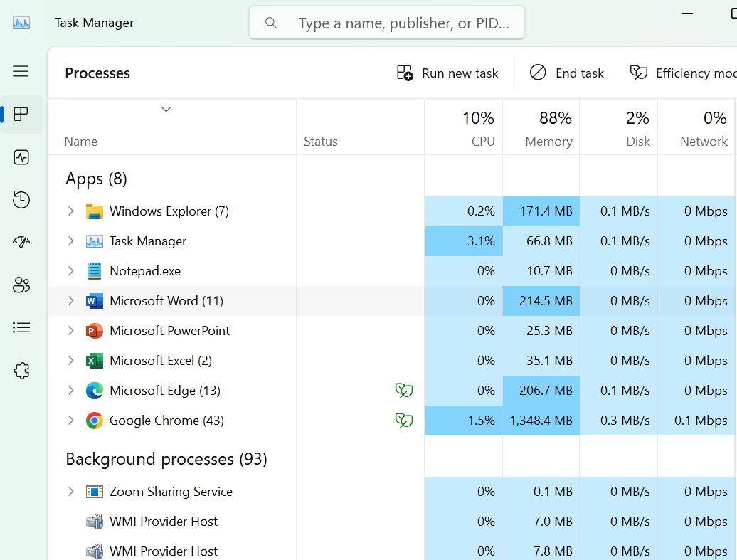This screenshot has height=560, width=737.
Task: Click the Processes page title
Action: tap(97, 73)
